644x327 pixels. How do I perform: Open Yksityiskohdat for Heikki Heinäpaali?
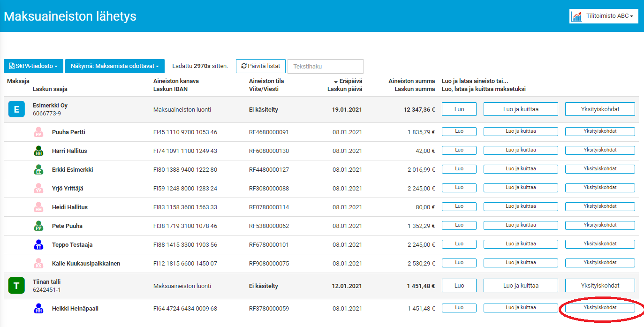tap(600, 308)
